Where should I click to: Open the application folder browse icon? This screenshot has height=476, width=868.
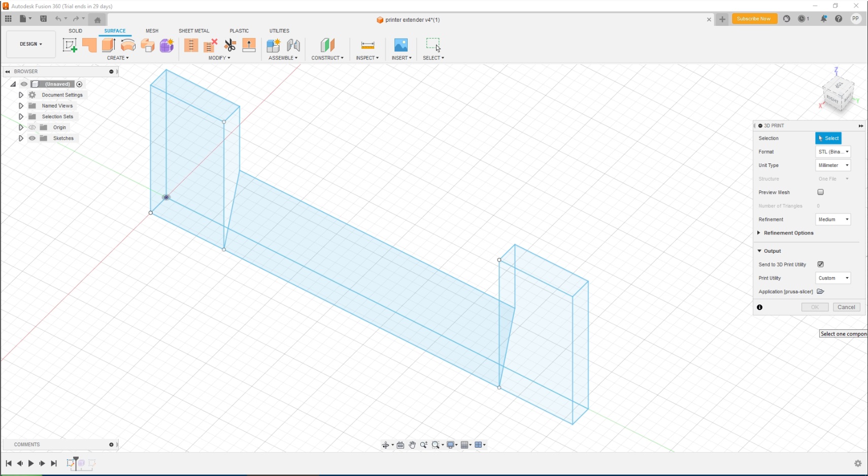point(820,291)
